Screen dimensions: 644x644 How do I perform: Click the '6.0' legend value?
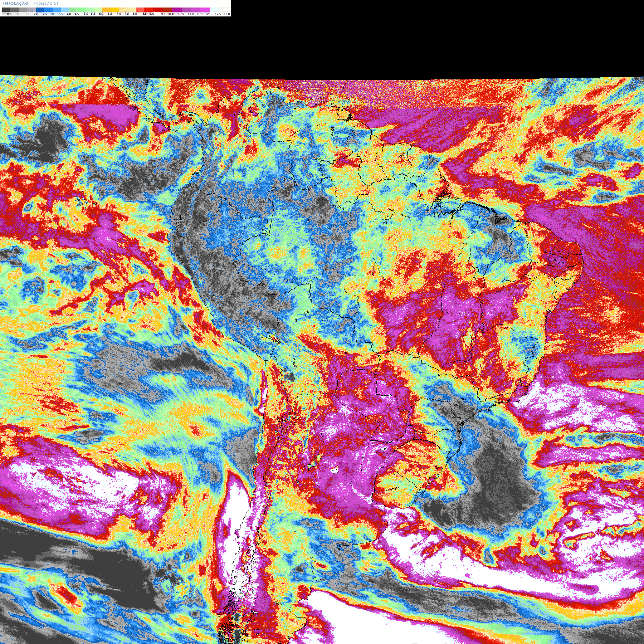[101, 14]
